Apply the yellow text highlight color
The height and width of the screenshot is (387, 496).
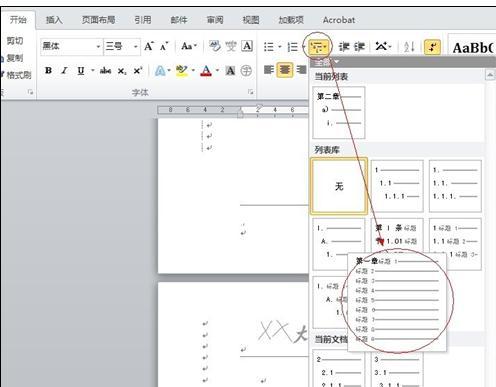[x=182, y=71]
